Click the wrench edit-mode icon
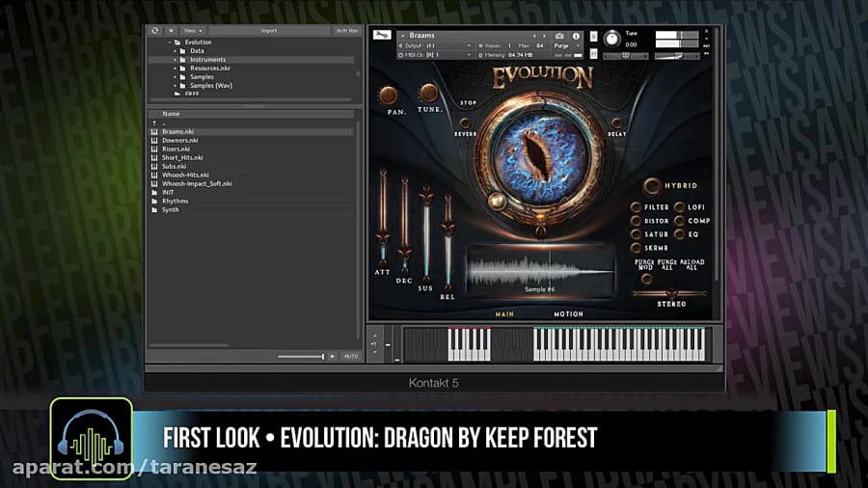This screenshot has width=868, height=488. click(383, 37)
